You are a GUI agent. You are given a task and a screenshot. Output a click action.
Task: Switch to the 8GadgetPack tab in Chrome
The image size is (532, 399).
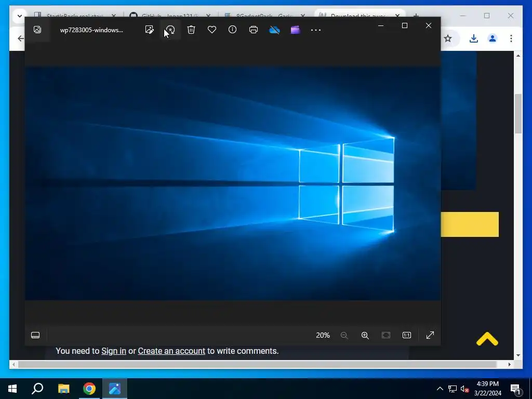point(265,15)
